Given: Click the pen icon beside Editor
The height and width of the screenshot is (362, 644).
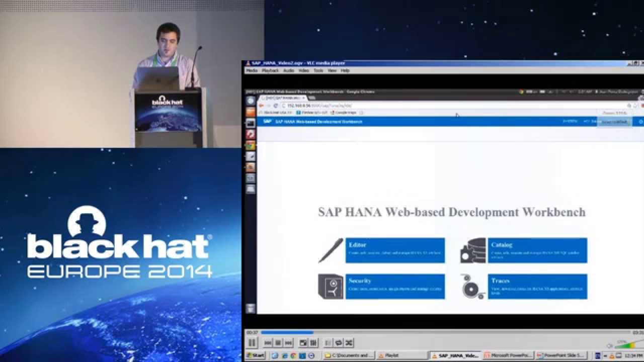Looking at the screenshot, I should [331, 250].
